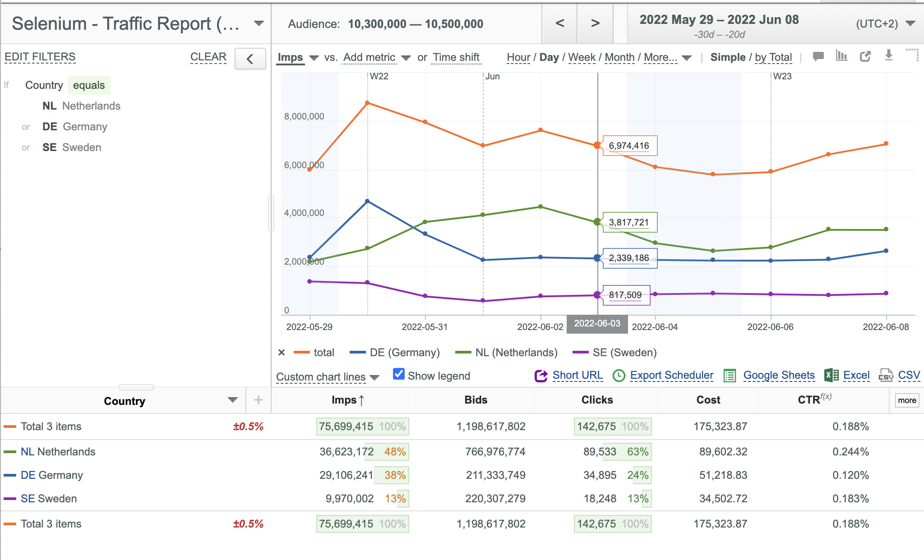Image resolution: width=924 pixels, height=560 pixels.
Task: Toggle the DE (Germany) legend line
Action: 394,353
